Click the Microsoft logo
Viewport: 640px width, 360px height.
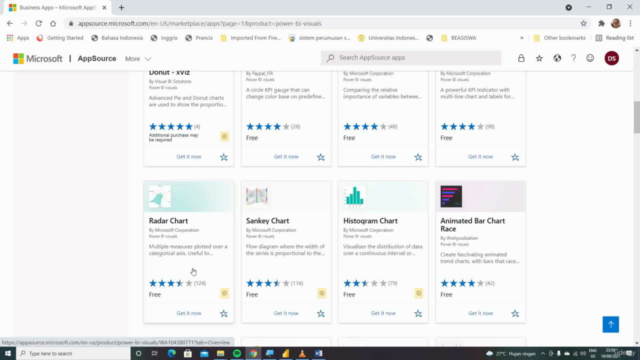(x=38, y=58)
